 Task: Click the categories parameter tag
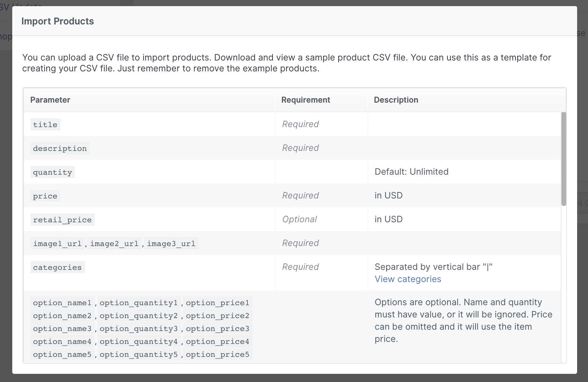tap(57, 267)
